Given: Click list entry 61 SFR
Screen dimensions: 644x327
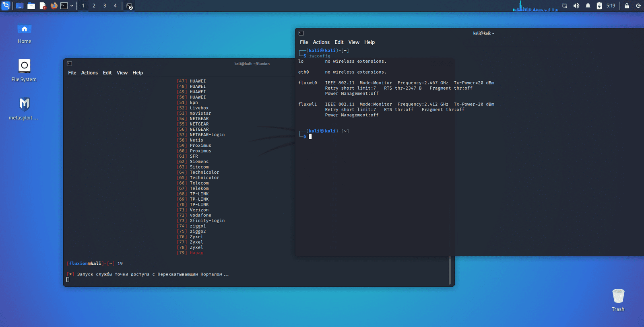Looking at the screenshot, I should coord(188,156).
